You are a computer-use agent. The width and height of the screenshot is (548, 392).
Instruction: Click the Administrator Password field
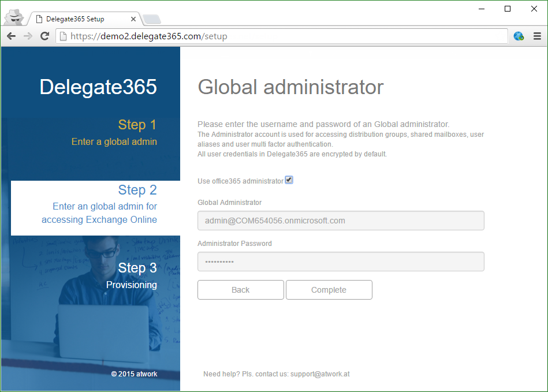pyautogui.click(x=341, y=262)
